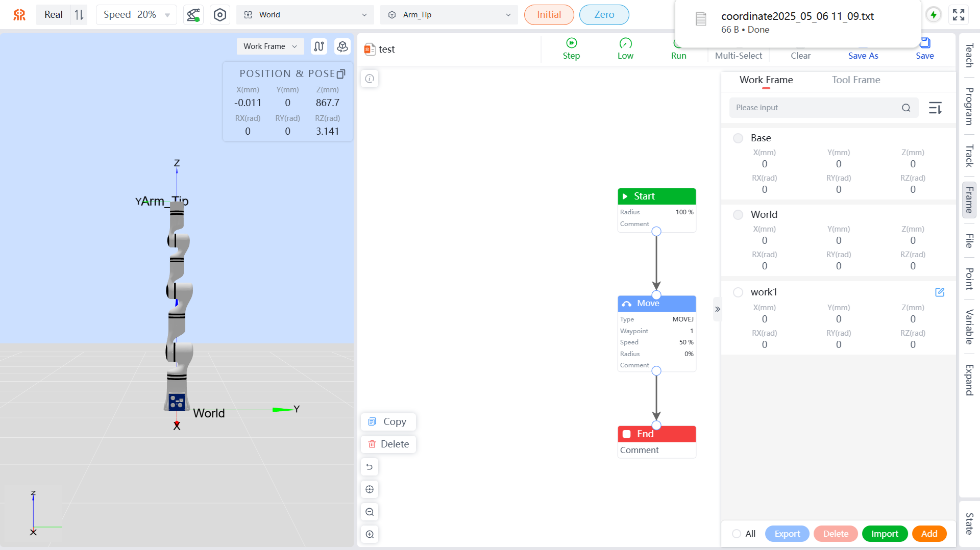The height and width of the screenshot is (550, 980).
Task: Click the undo arrow icon
Action: [370, 467]
